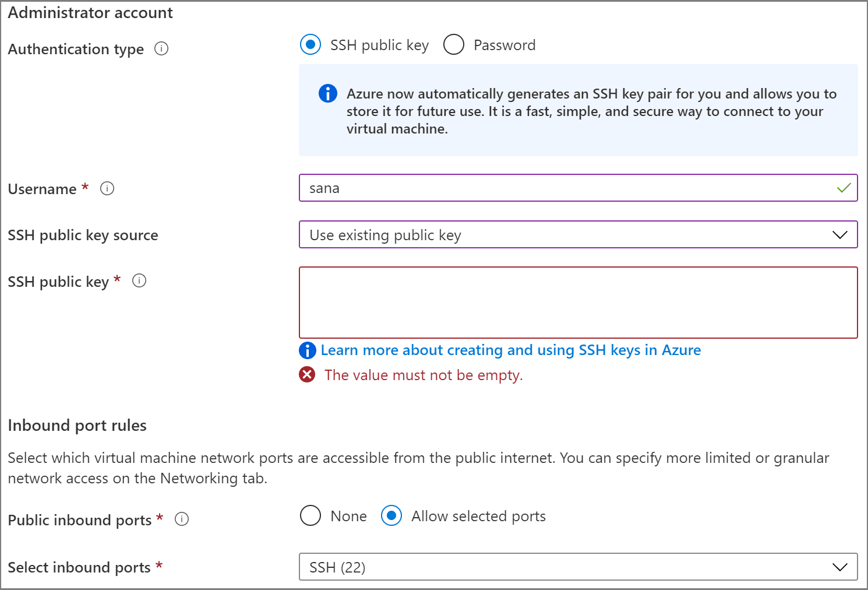Click the red error icon beside the empty value message

click(308, 374)
